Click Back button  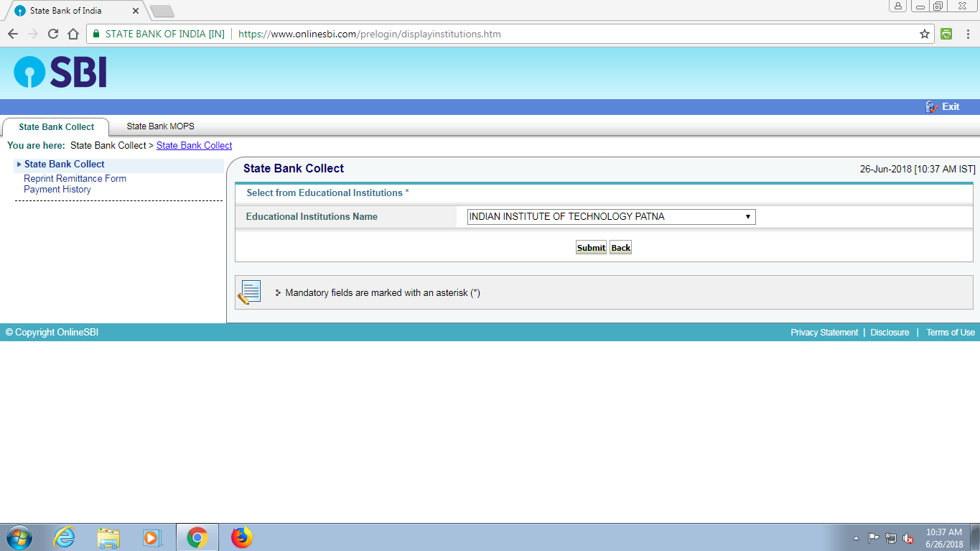[620, 247]
